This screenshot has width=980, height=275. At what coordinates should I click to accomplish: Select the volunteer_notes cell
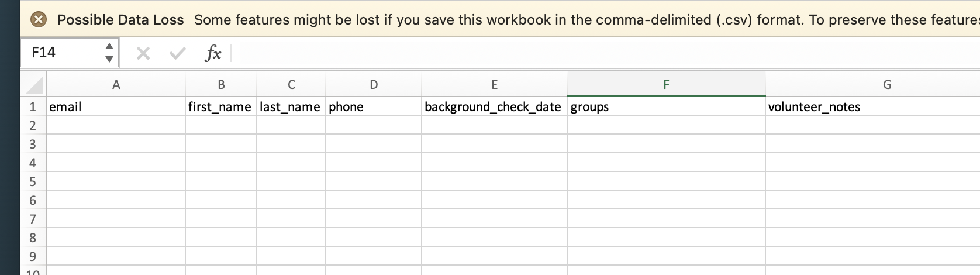873,106
